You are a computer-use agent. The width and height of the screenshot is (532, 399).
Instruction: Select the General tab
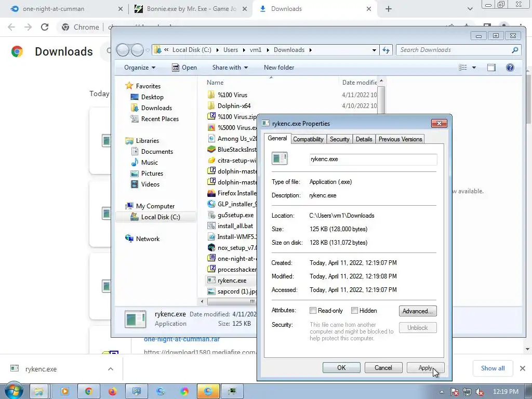tap(277, 138)
